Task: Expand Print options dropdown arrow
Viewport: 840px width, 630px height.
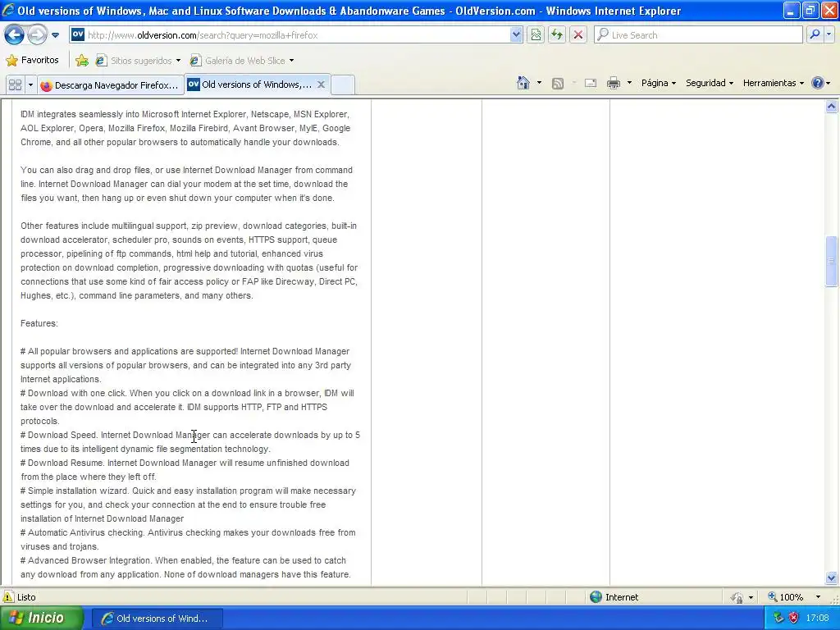Action: coord(629,83)
